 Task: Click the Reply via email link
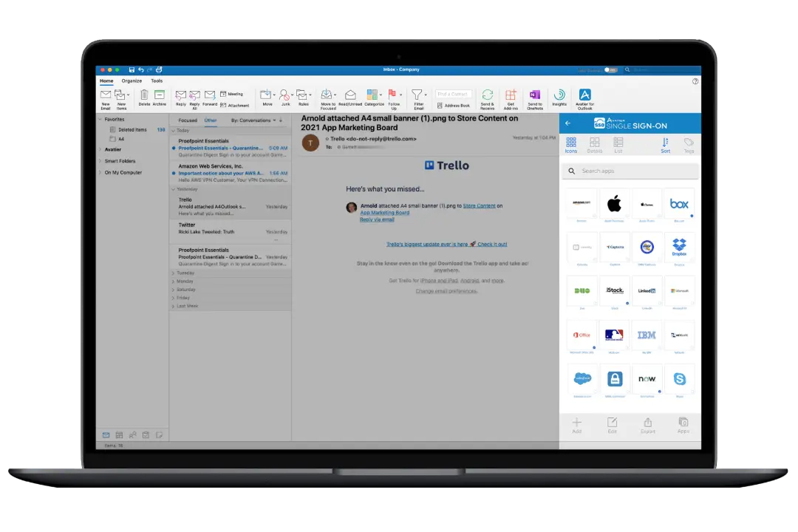coord(377,219)
